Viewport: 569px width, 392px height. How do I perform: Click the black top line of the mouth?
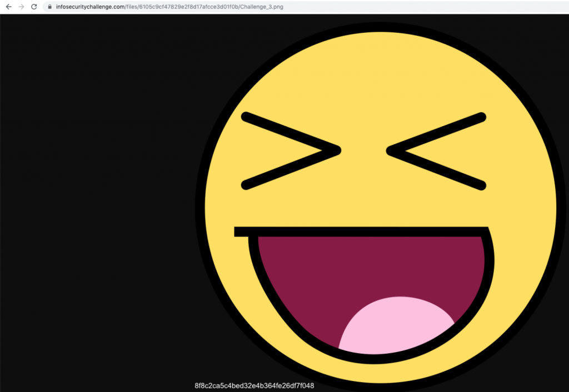click(x=361, y=232)
